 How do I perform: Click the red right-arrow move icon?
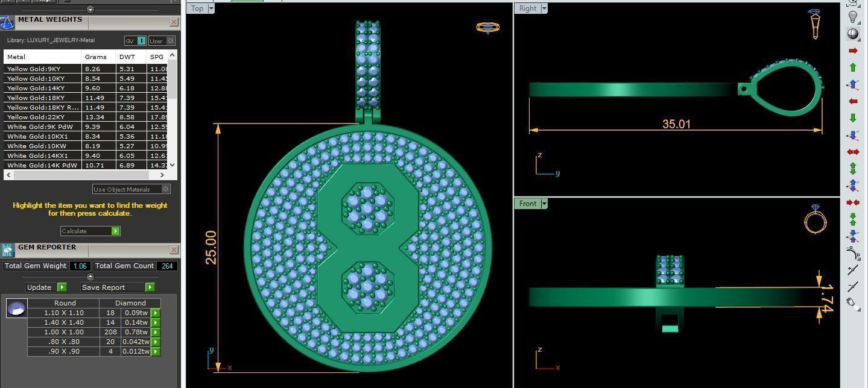[853, 51]
